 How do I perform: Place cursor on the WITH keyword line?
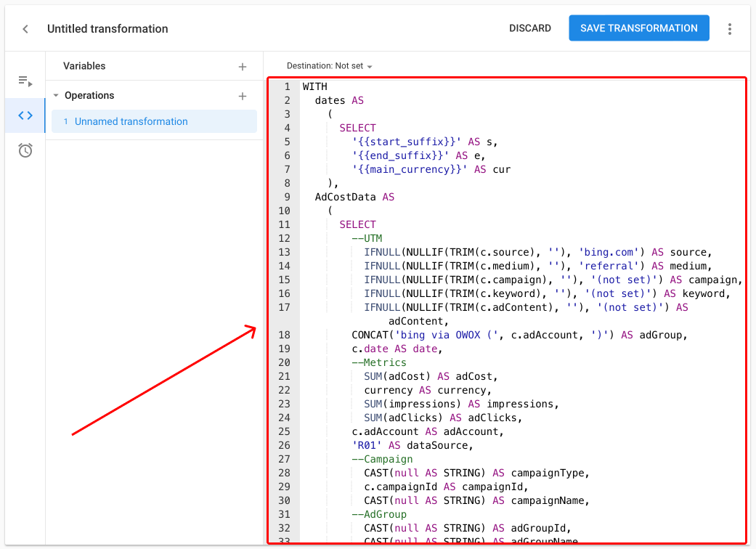point(315,86)
